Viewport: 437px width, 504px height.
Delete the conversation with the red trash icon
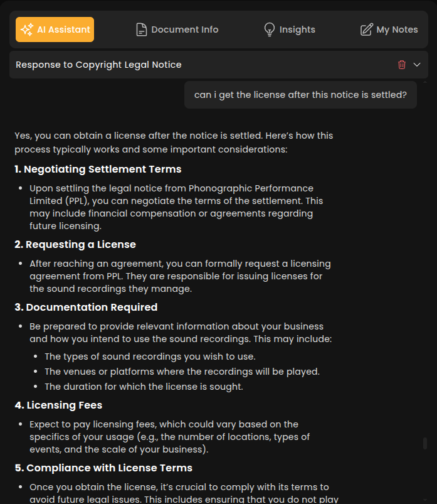[402, 65]
